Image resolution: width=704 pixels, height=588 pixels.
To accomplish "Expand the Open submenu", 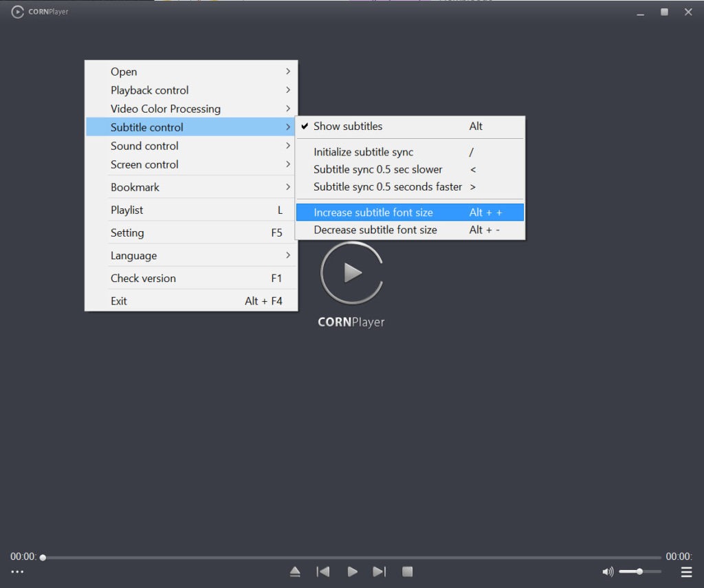I will [191, 72].
